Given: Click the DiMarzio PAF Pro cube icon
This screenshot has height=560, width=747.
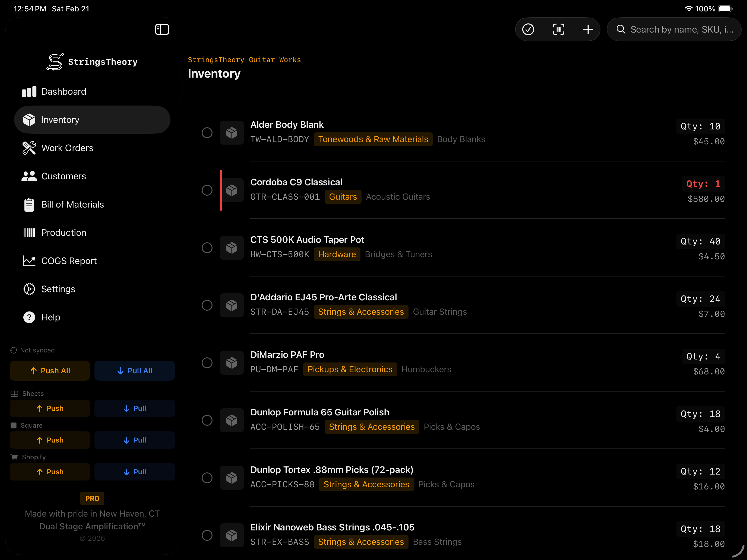Looking at the screenshot, I should click(x=232, y=363).
